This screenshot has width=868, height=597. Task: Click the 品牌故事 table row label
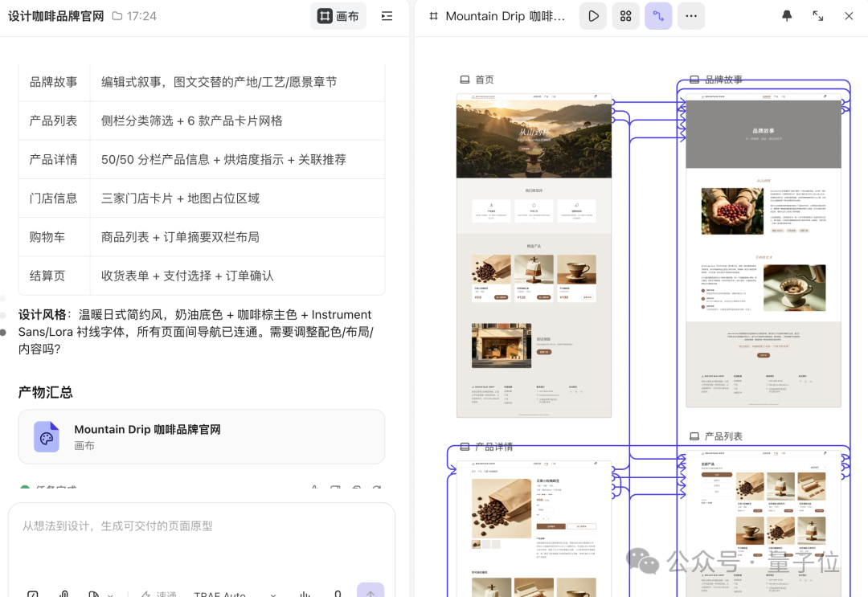click(54, 82)
